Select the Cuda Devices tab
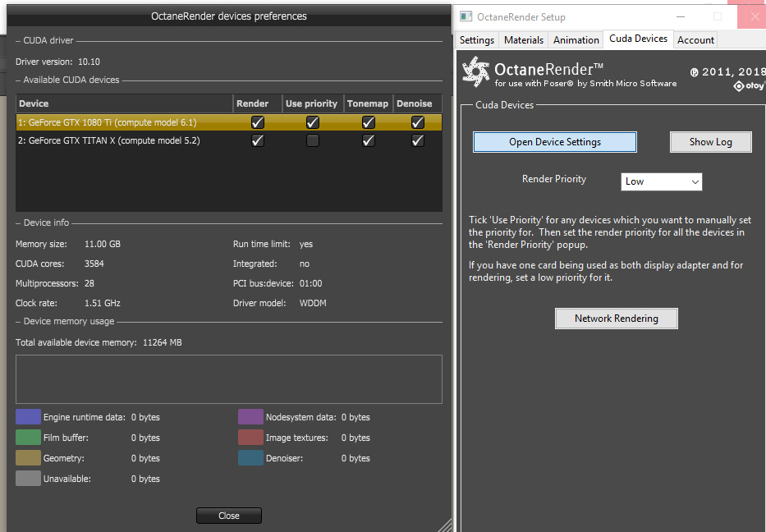This screenshot has width=766, height=532. click(x=638, y=39)
